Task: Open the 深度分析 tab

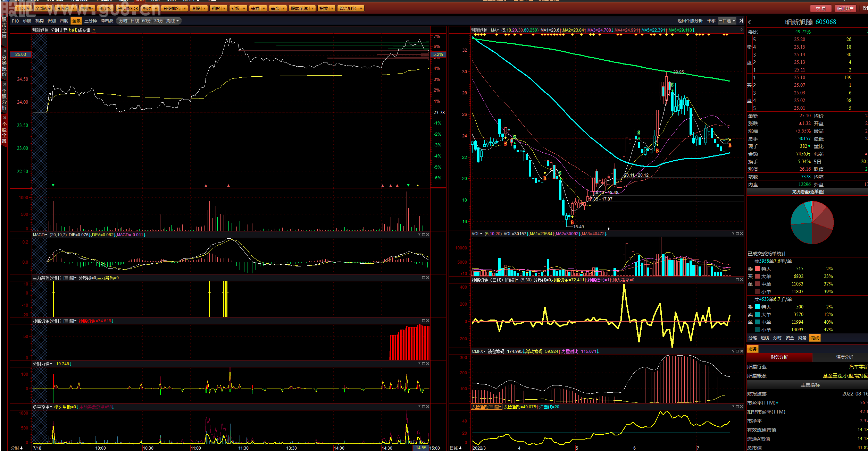Action: point(844,357)
